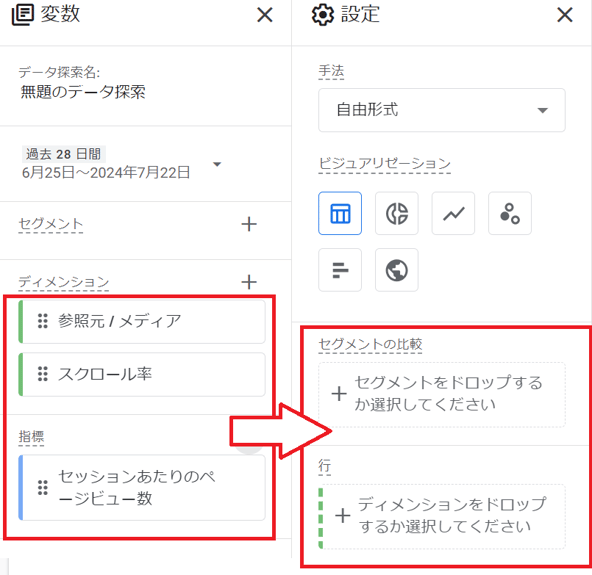Select the table visualization icon

pyautogui.click(x=340, y=213)
